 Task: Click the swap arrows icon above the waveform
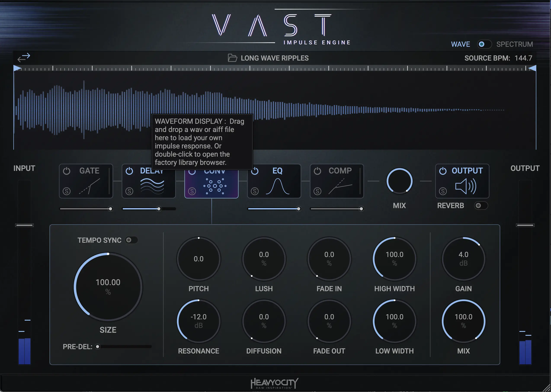[24, 58]
